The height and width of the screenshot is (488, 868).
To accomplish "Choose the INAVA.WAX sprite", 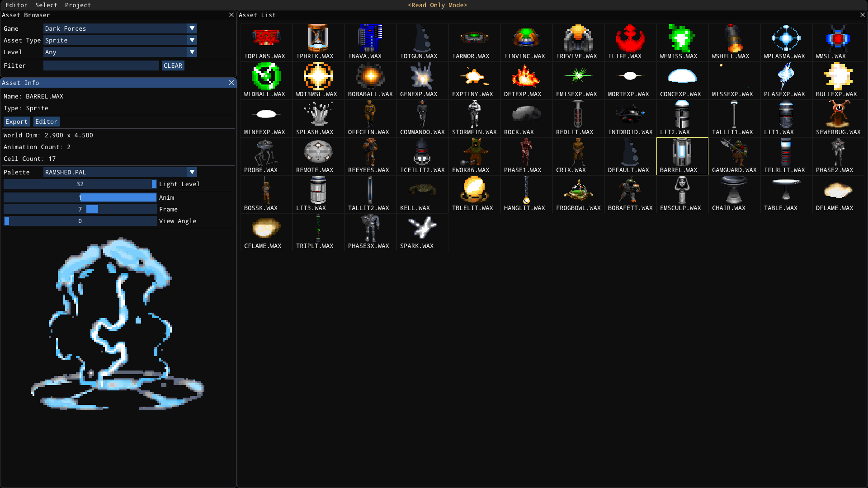I will pyautogui.click(x=370, y=42).
